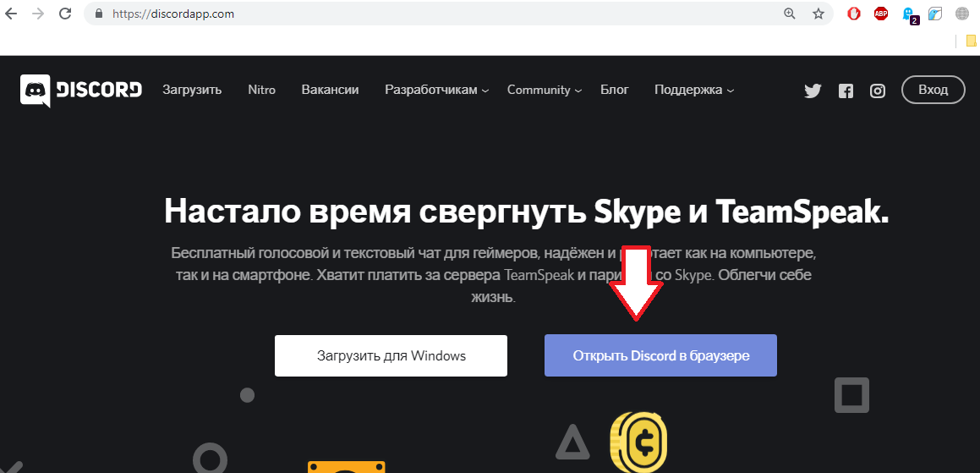Open the Ghostery ghost extension icon
Screen dimensions: 980x473
pos(908,14)
